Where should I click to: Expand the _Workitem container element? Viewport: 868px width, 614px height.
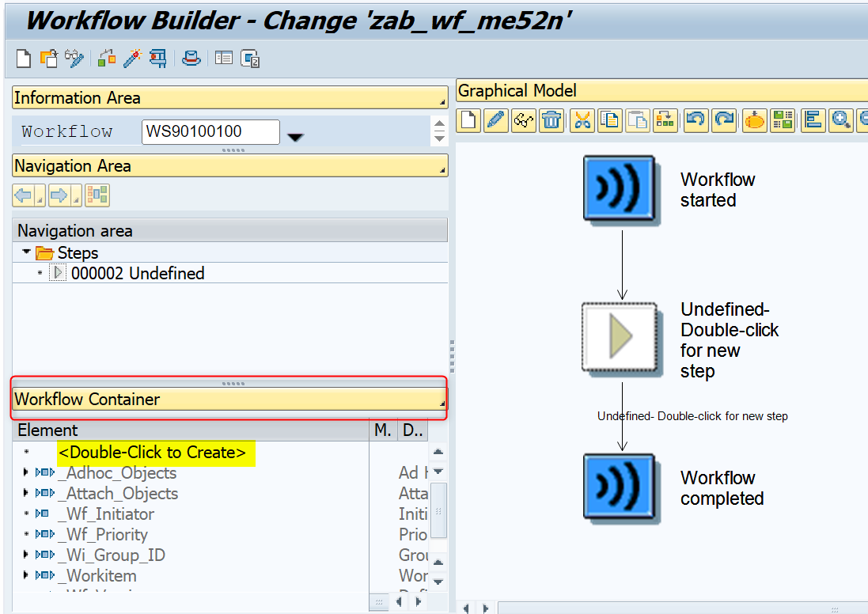point(25,575)
